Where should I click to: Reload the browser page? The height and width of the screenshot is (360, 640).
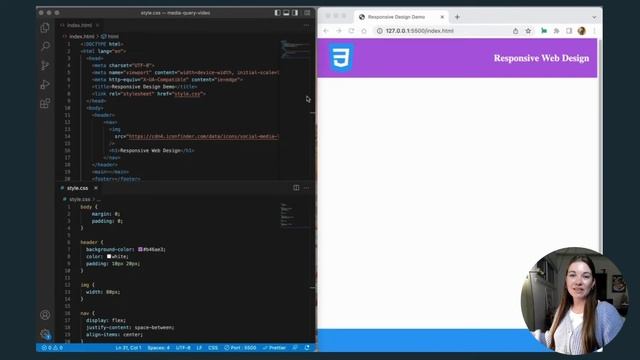pos(351,31)
